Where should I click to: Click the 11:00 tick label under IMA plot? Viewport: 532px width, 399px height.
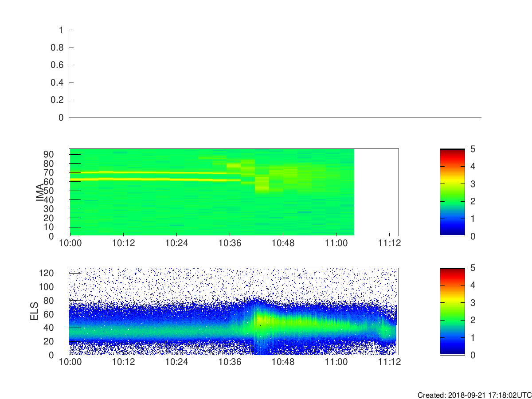pos(336,243)
